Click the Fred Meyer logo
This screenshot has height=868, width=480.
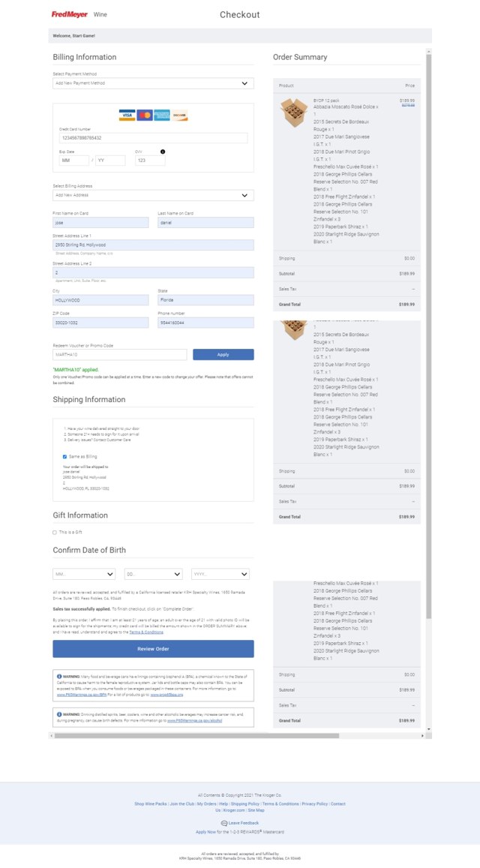coord(69,14)
